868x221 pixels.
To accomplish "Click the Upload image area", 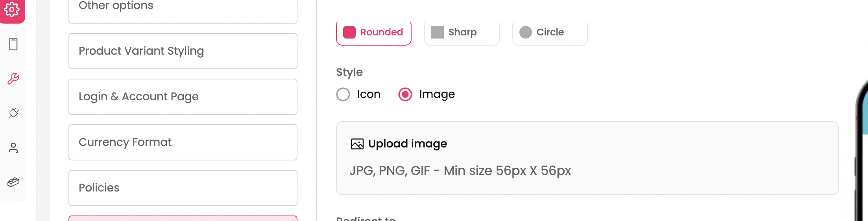I will tap(587, 158).
